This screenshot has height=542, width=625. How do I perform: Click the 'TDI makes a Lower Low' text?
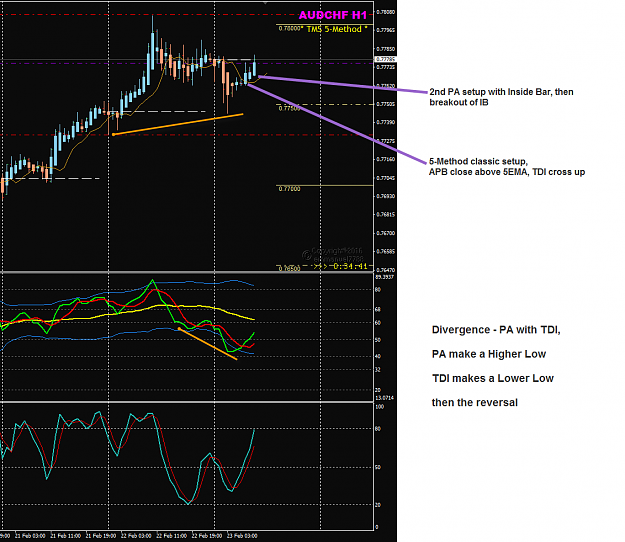pos(493,379)
